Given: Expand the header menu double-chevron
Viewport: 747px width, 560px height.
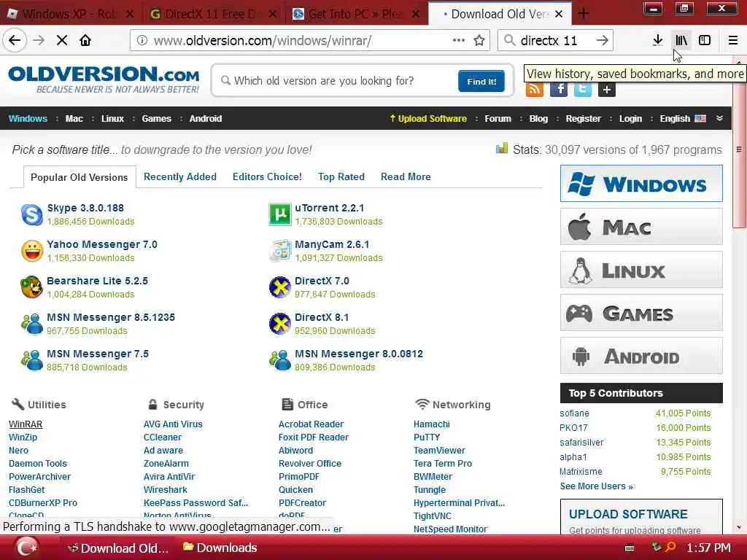Looking at the screenshot, I should 719,118.
